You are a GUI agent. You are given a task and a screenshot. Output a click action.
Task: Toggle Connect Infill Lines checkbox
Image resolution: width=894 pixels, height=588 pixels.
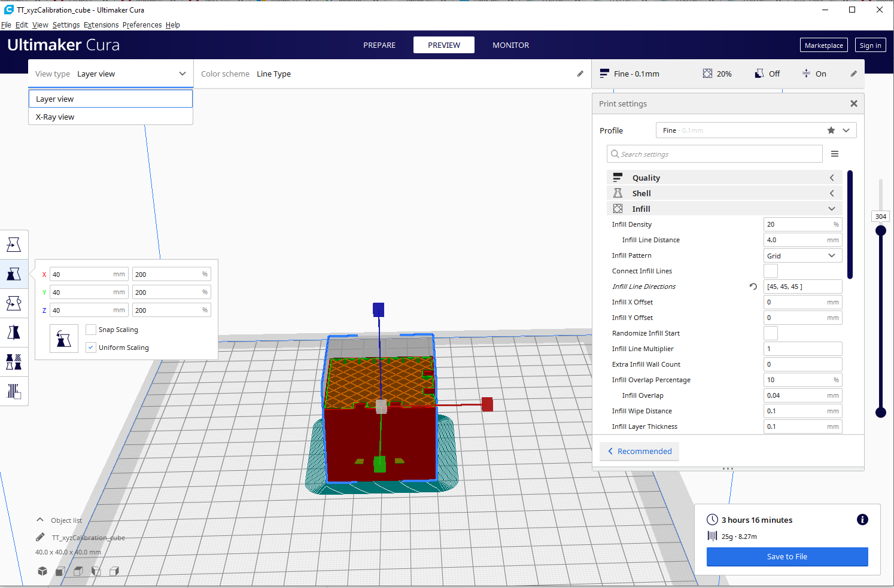(x=771, y=271)
